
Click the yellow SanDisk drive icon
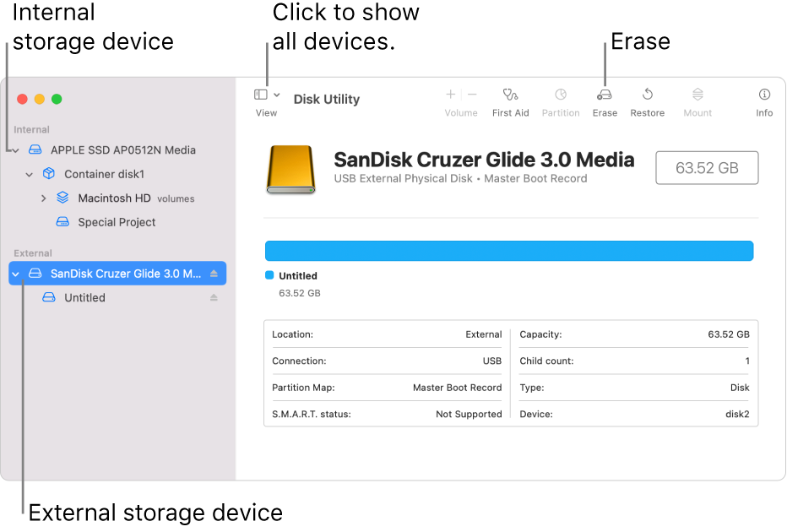pyautogui.click(x=290, y=167)
